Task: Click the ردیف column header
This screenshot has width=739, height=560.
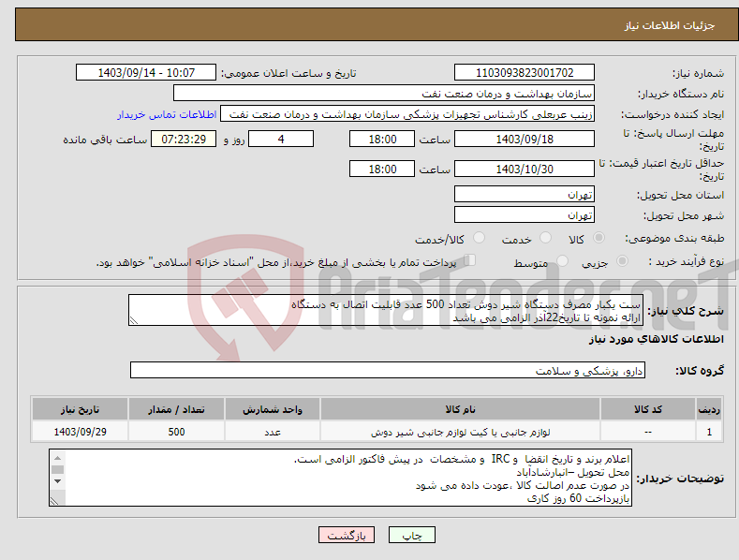Action: [x=709, y=409]
